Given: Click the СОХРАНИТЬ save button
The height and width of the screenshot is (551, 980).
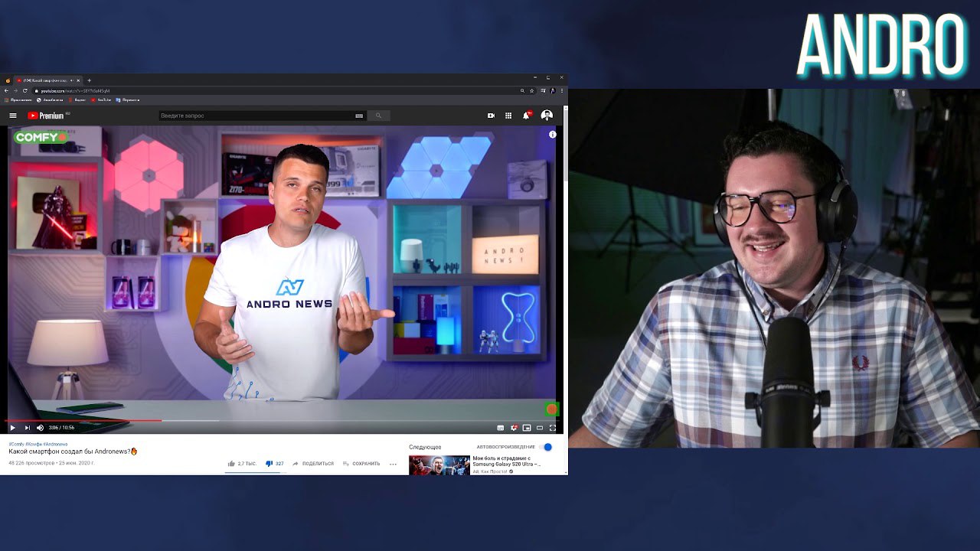Looking at the screenshot, I should [361, 464].
